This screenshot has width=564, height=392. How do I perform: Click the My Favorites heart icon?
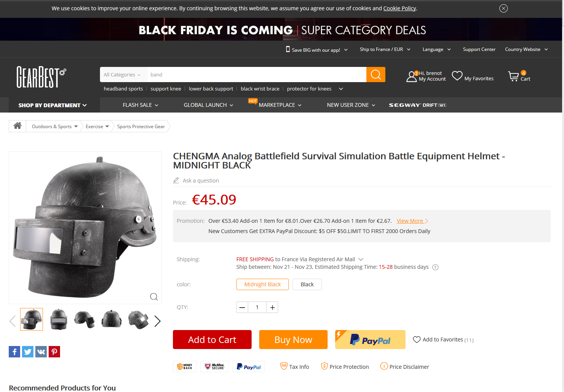(457, 76)
